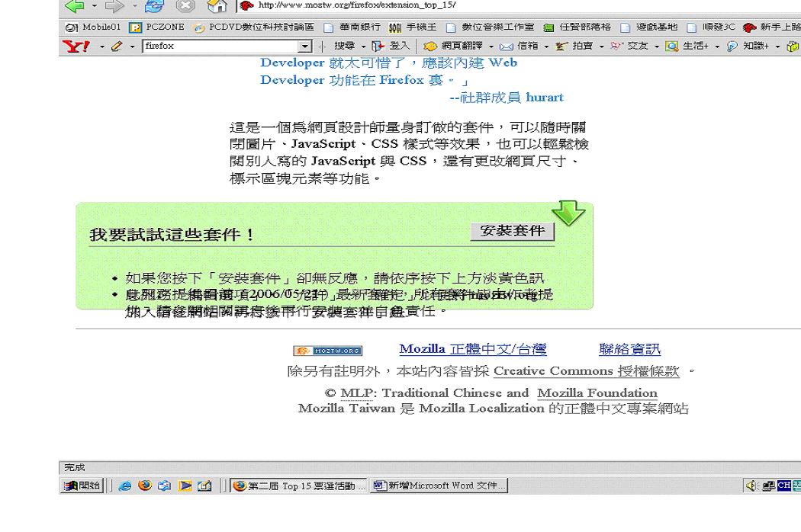Click the Yahoo! Y! logo icon
This screenshot has width=801, height=532.
pyautogui.click(x=76, y=46)
